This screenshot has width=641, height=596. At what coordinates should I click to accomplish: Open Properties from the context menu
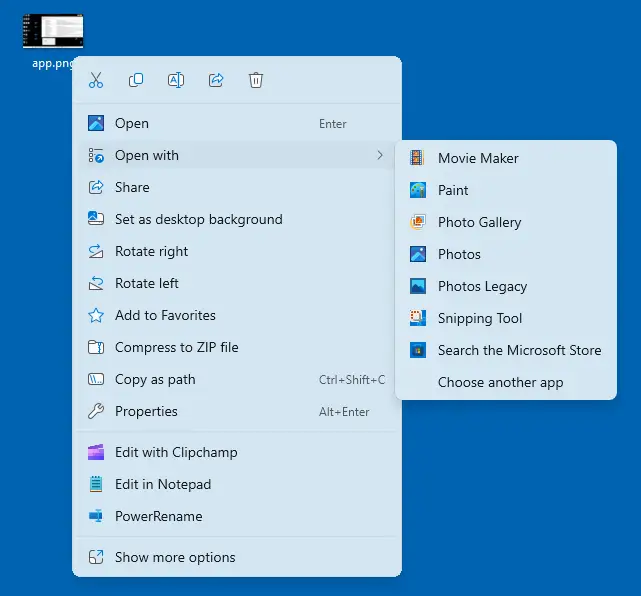click(x=237, y=411)
